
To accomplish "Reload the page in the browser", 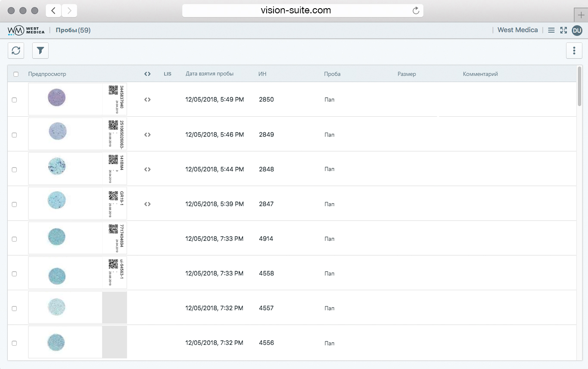I will (x=416, y=11).
